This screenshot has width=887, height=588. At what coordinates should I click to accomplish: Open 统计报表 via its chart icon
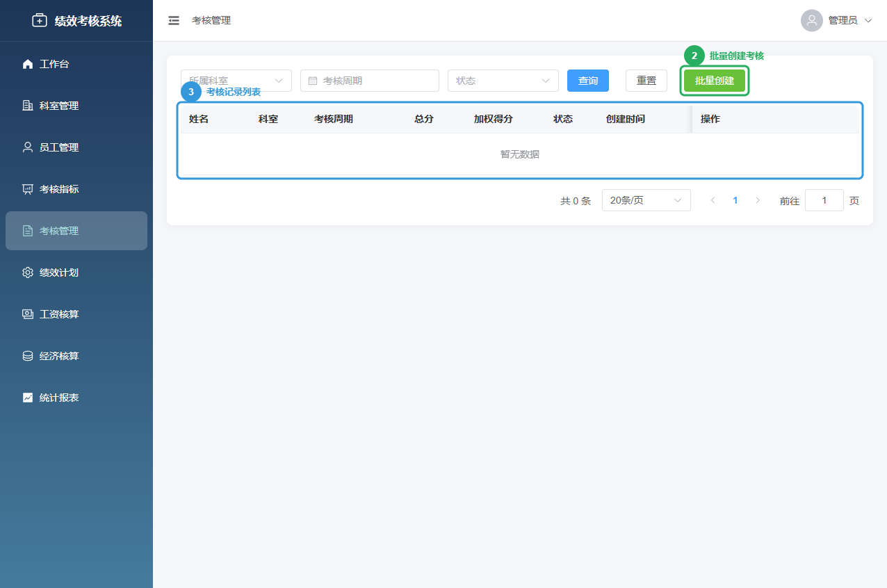(x=27, y=397)
